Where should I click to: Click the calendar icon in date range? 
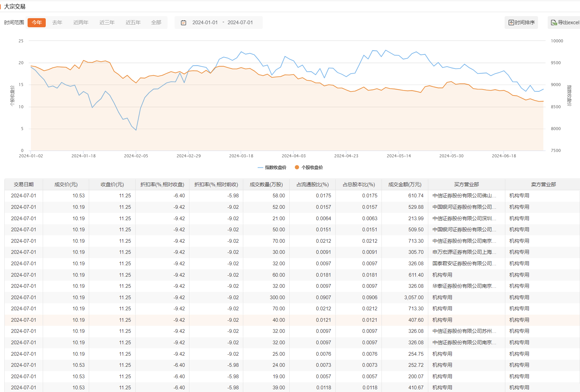pos(183,23)
